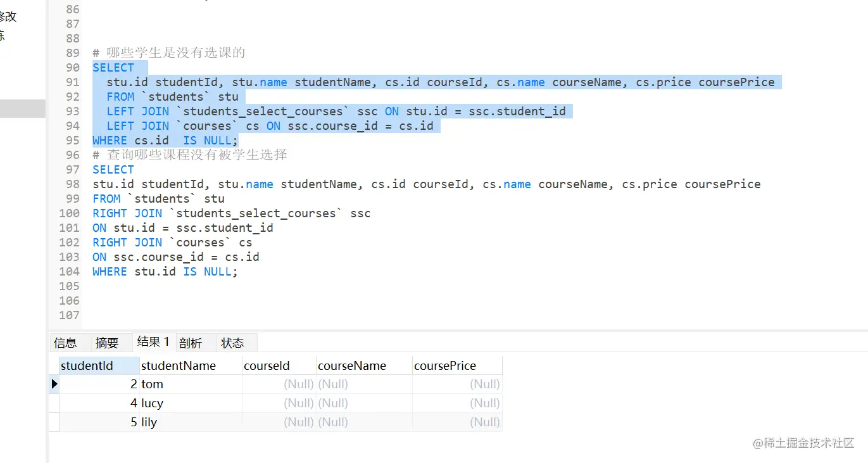Place cursor on SELECT at line 90

(113, 68)
